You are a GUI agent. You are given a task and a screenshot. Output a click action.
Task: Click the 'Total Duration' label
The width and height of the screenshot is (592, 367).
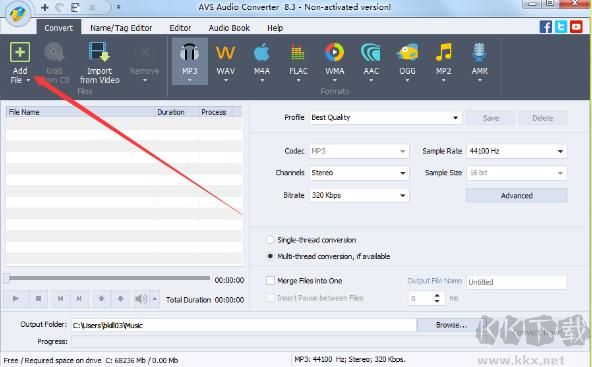[188, 300]
